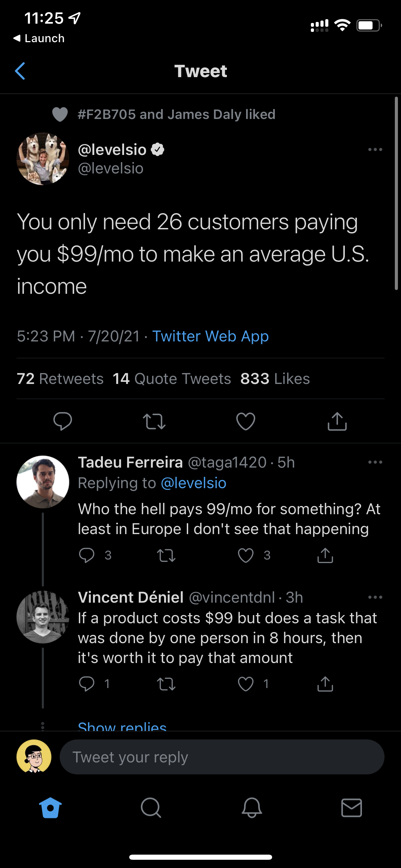The width and height of the screenshot is (401, 868).
Task: Open more options on Vincent Déniel's reply
Action: (x=375, y=597)
